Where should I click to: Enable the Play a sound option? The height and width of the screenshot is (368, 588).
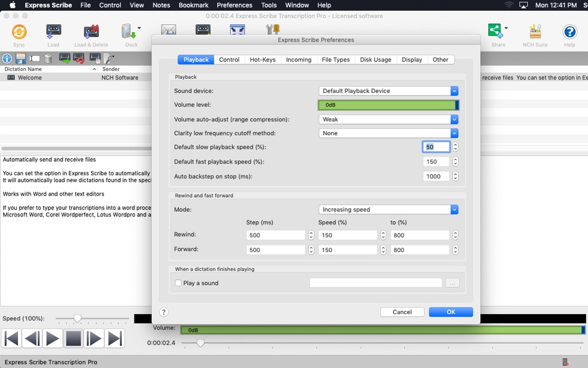[178, 283]
